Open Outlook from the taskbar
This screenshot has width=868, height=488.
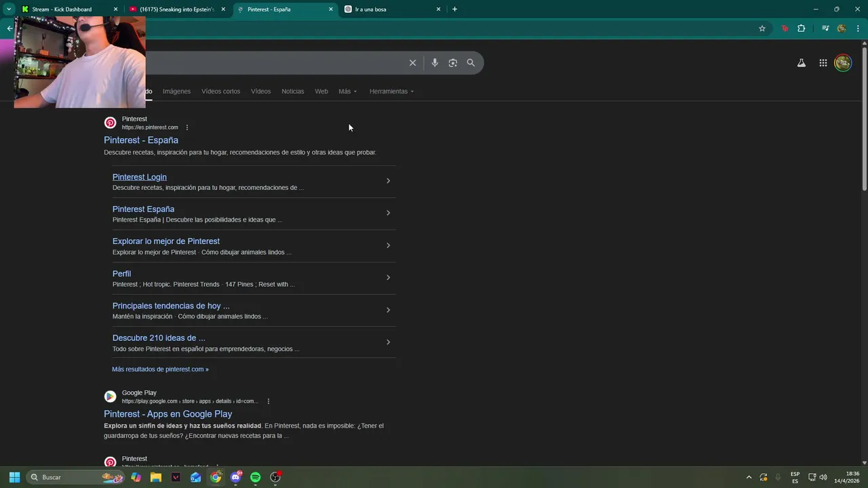pyautogui.click(x=196, y=477)
